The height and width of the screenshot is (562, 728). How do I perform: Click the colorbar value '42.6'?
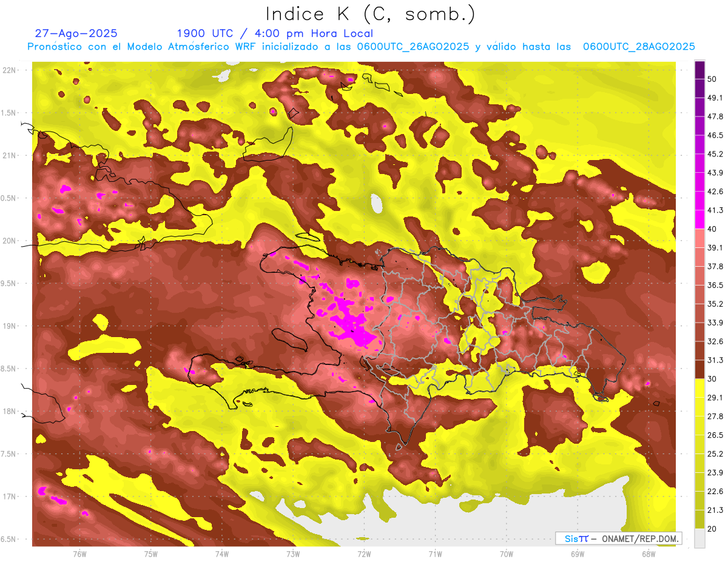(x=715, y=192)
